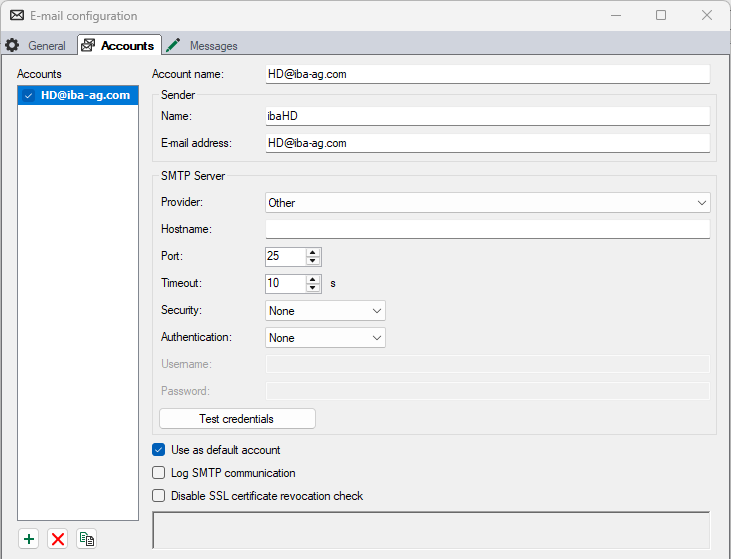The width and height of the screenshot is (731, 559).
Task: Click the sender E-mail address field
Action: [487, 143]
